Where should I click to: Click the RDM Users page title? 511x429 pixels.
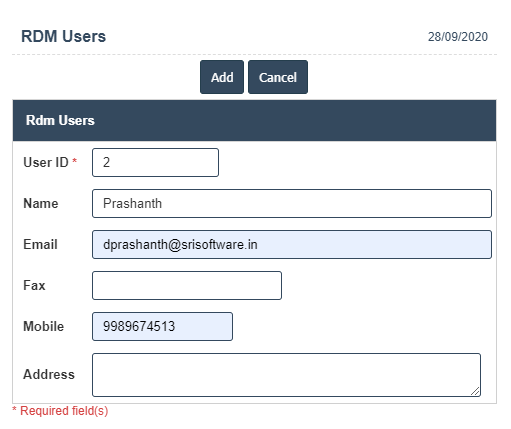coord(63,36)
